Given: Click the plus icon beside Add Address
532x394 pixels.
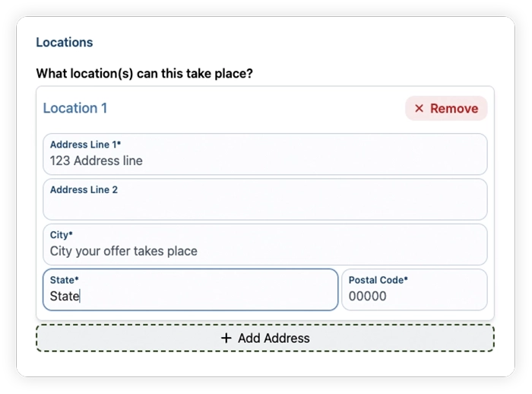Looking at the screenshot, I should (226, 338).
